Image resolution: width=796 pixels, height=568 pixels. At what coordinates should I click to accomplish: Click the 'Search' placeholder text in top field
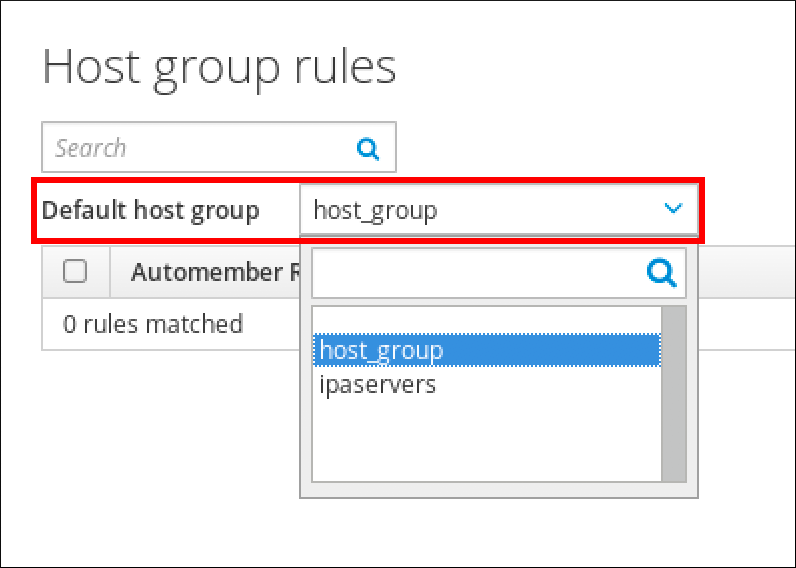click(x=91, y=149)
